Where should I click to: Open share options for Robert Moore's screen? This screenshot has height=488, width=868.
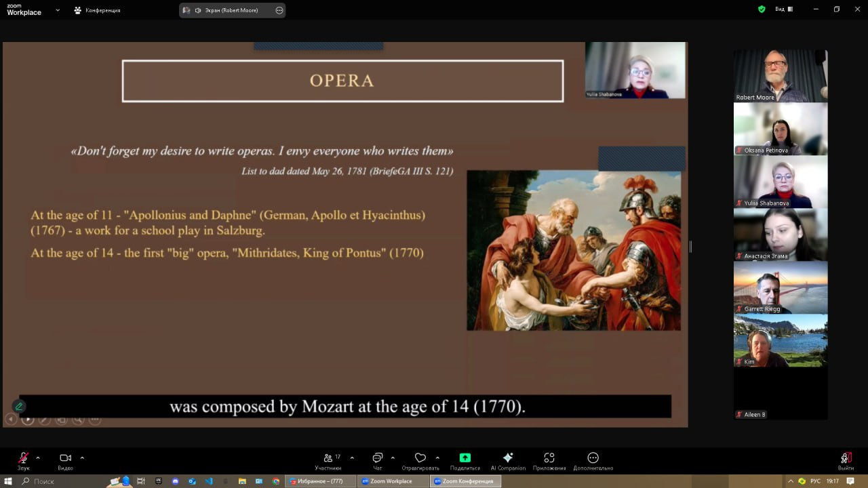click(279, 10)
